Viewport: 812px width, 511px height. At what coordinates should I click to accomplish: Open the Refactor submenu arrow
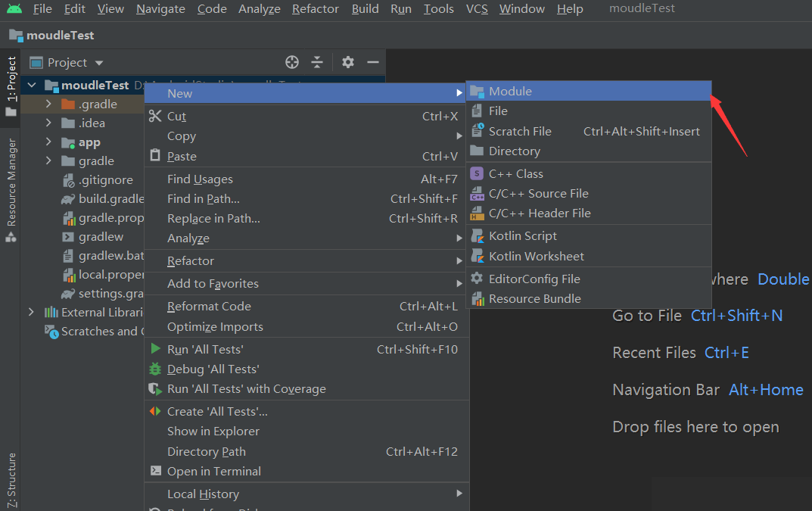pyautogui.click(x=459, y=260)
